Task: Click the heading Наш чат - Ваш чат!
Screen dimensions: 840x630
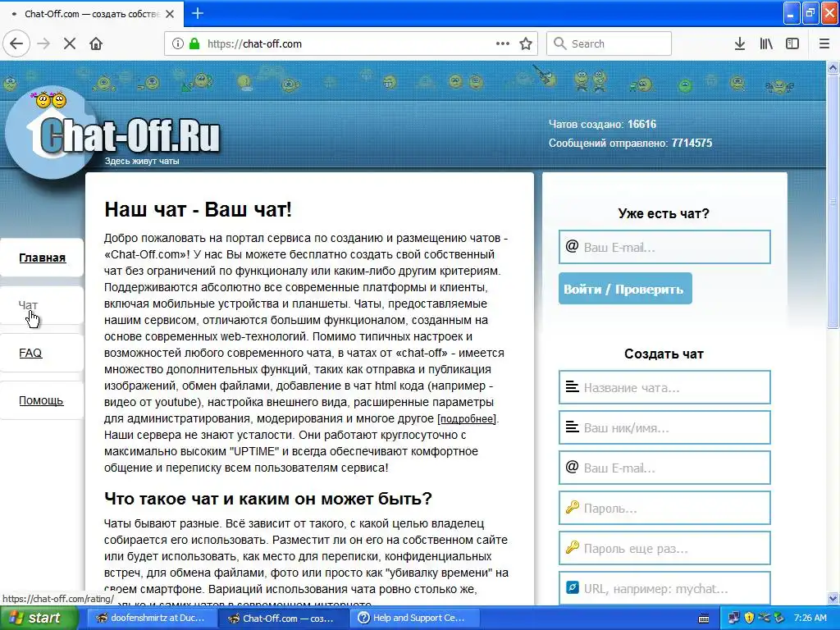Action: click(199, 209)
